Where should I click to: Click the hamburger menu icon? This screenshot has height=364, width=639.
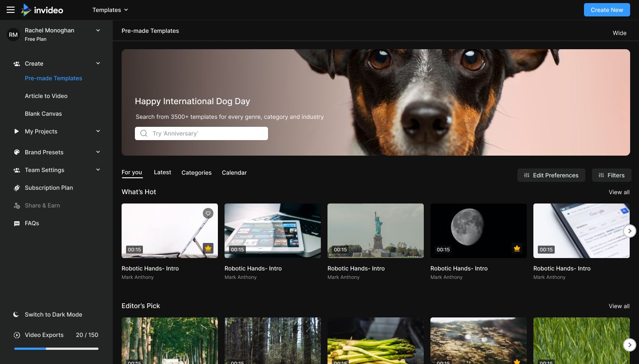11,10
